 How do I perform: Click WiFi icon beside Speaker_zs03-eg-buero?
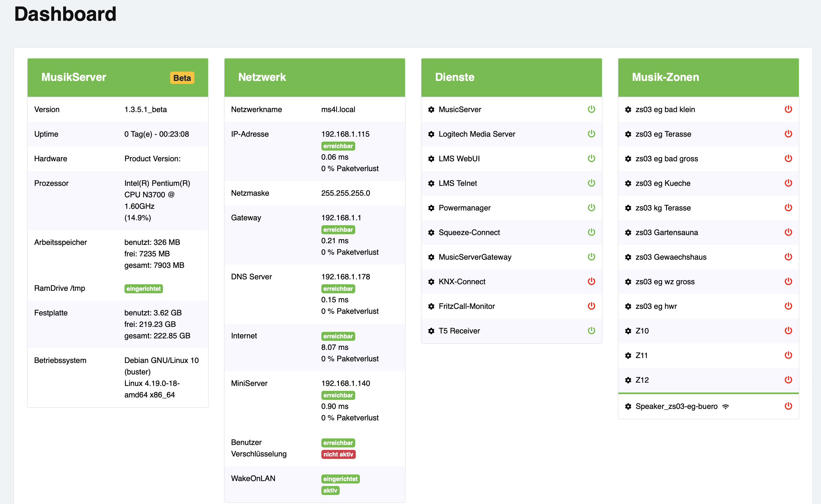(x=726, y=407)
